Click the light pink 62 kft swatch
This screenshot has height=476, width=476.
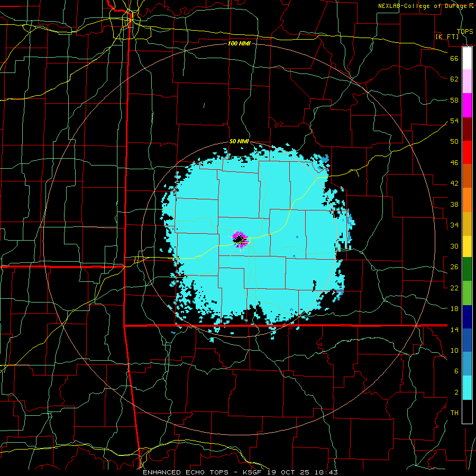[x=467, y=81]
